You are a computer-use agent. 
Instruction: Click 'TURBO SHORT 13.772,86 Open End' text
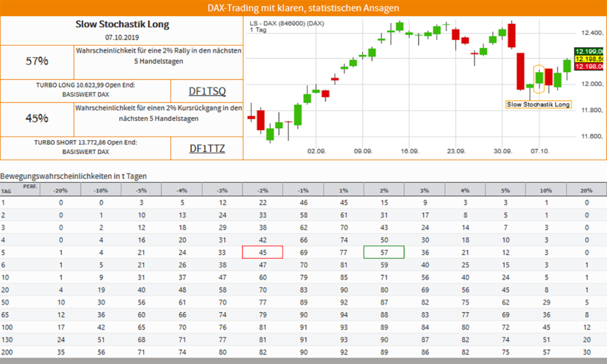[x=85, y=142]
